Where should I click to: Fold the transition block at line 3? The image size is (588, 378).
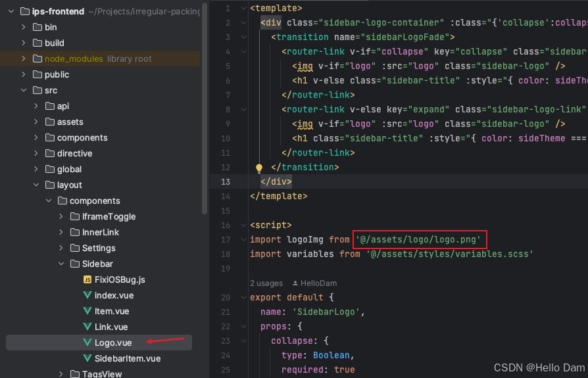pos(243,37)
